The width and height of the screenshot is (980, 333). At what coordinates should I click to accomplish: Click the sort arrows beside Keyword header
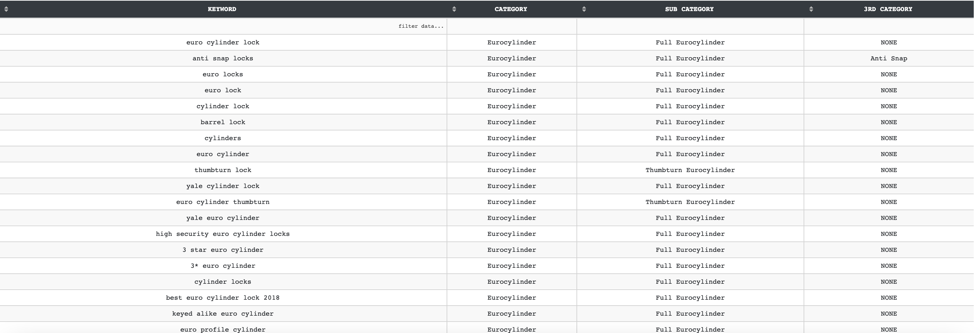6,9
